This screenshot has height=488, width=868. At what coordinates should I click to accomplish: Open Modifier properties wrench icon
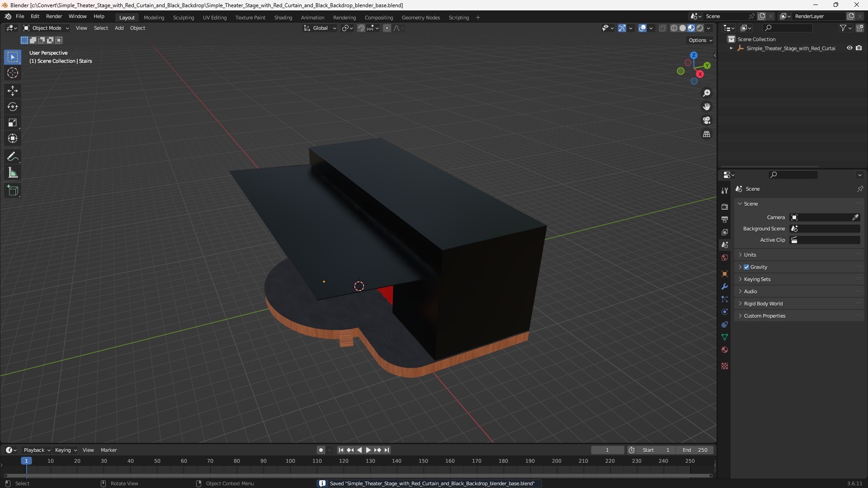[725, 286]
